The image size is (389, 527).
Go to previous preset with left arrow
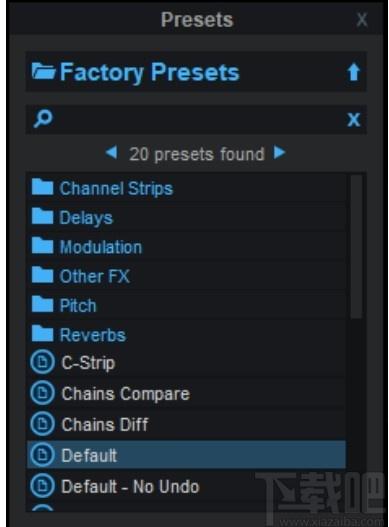111,153
